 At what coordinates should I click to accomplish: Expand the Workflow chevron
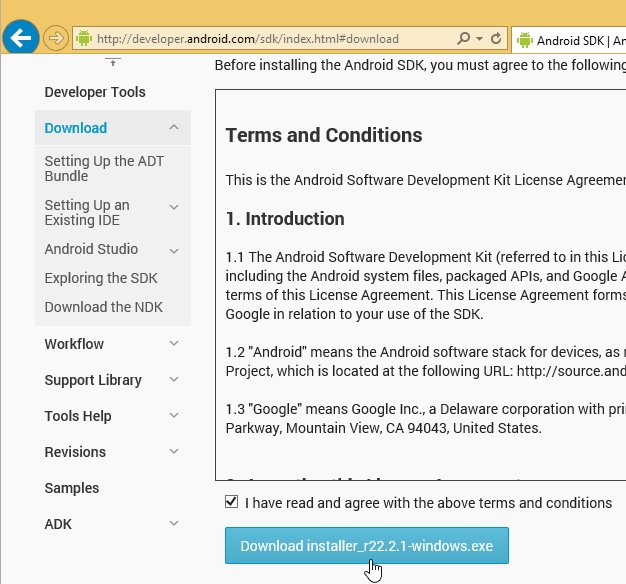pos(174,343)
